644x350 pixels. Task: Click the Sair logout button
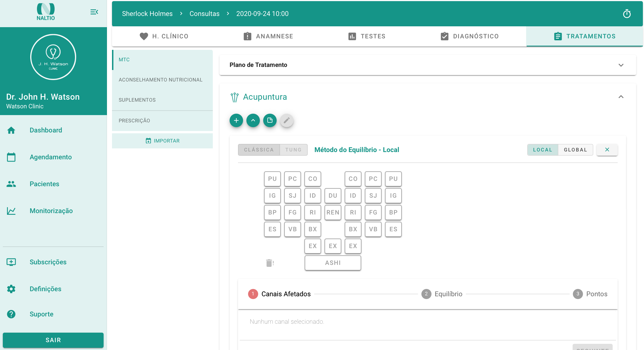[x=53, y=340]
